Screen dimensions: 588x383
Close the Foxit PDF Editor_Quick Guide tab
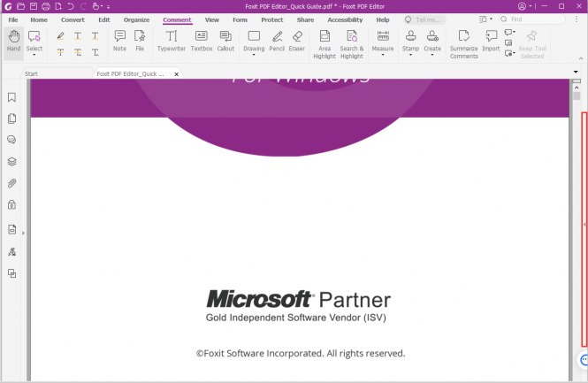tap(176, 74)
